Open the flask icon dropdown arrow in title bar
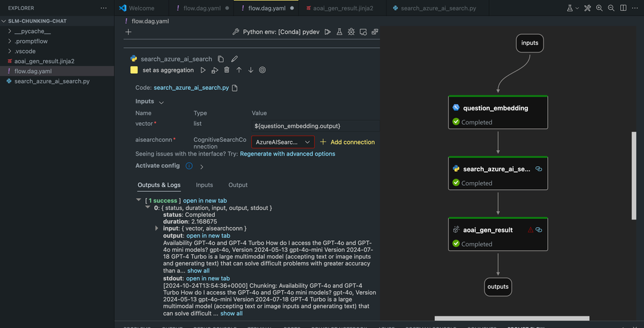The image size is (644, 328). click(577, 8)
